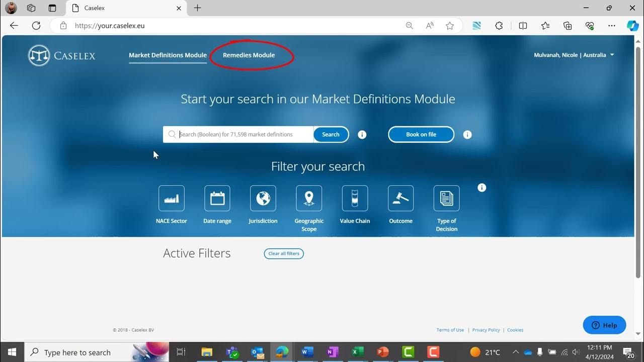644x362 pixels.
Task: Open Browser essentials heart icon
Action: (590, 26)
